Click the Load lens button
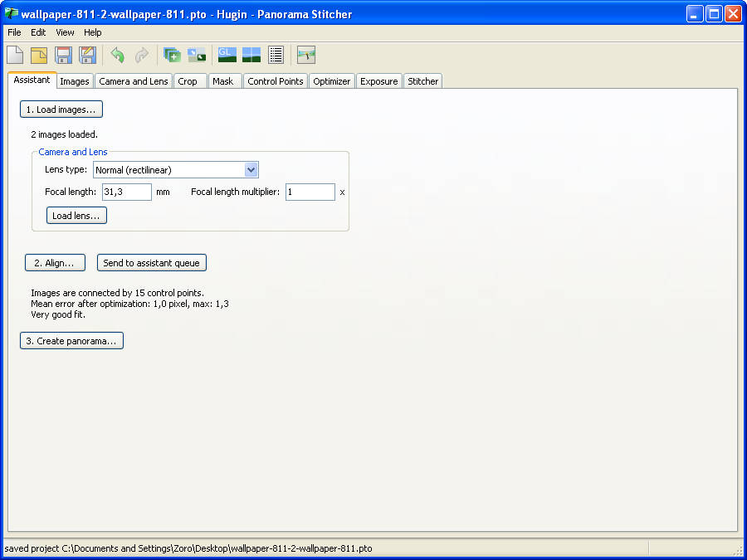 click(76, 216)
